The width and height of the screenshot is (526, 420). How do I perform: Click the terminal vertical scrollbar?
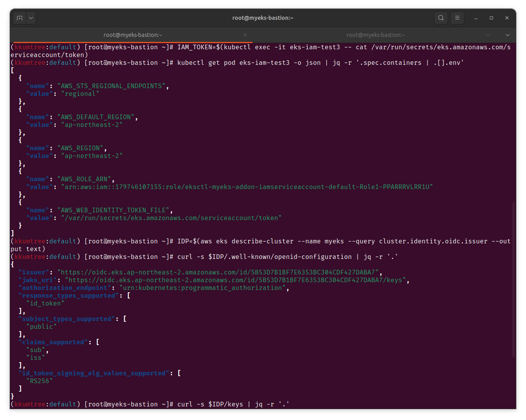click(x=514, y=279)
